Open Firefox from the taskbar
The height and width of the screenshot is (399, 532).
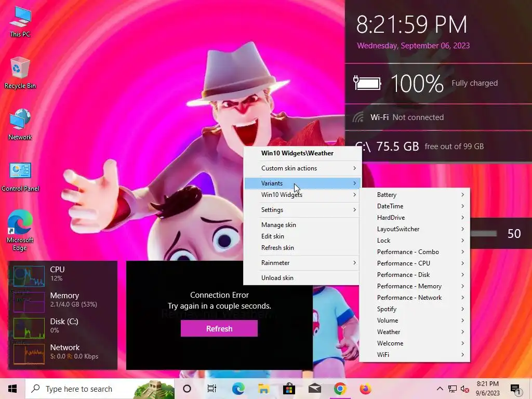tap(365, 389)
